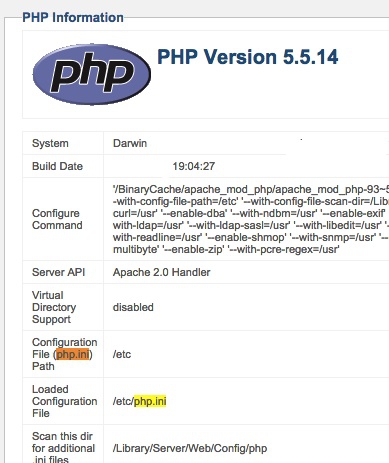
Task: Select the Server API label
Action: 58,272
